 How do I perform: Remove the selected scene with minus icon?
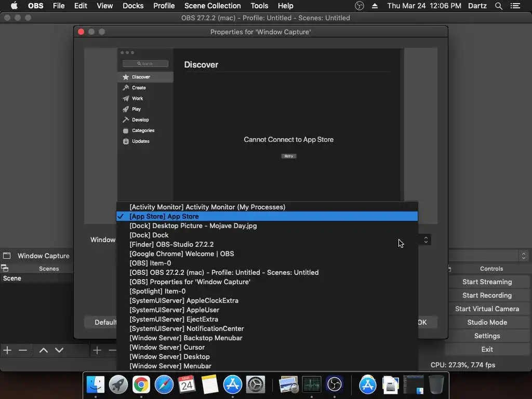tap(23, 350)
